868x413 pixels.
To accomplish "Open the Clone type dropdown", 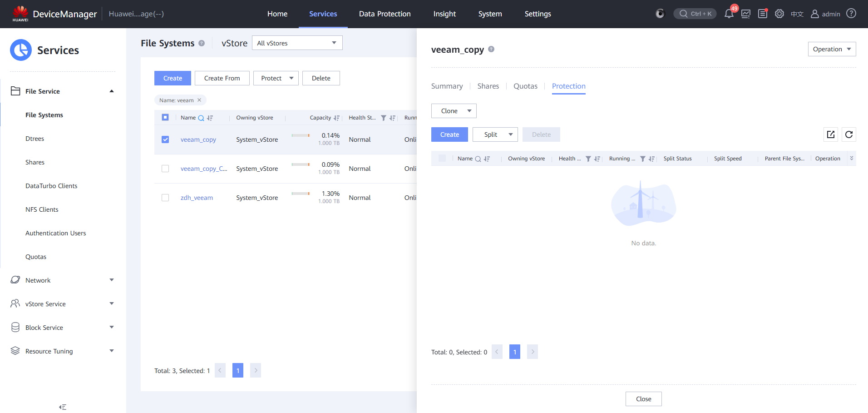I will coord(454,111).
